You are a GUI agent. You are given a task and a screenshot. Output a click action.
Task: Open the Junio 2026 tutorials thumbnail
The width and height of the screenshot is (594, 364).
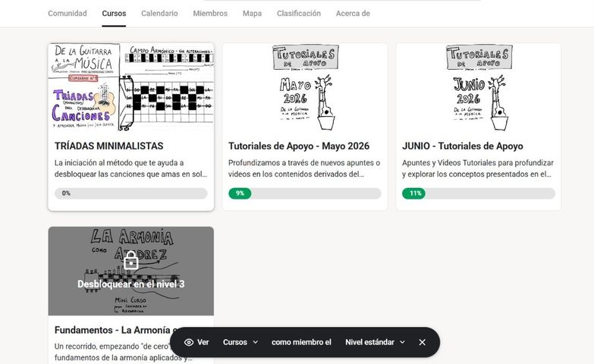(479, 87)
